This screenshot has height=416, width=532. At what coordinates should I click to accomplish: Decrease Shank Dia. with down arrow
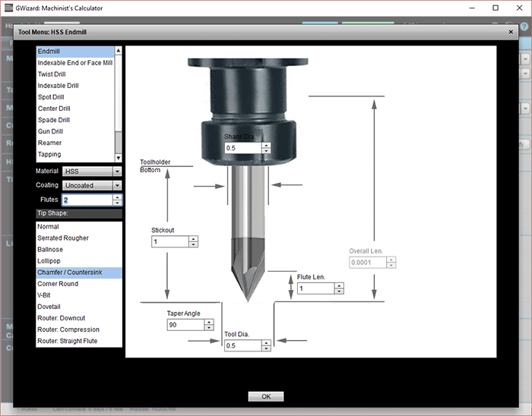point(265,150)
